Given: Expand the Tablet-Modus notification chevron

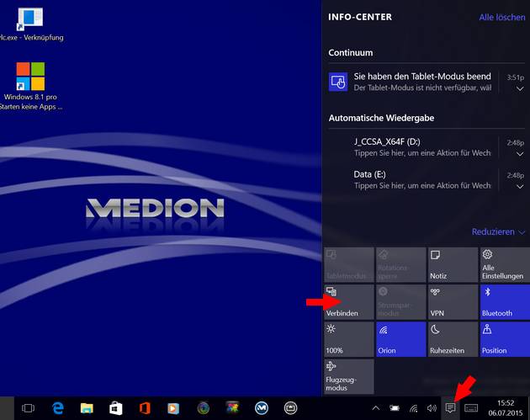Looking at the screenshot, I should point(520,89).
